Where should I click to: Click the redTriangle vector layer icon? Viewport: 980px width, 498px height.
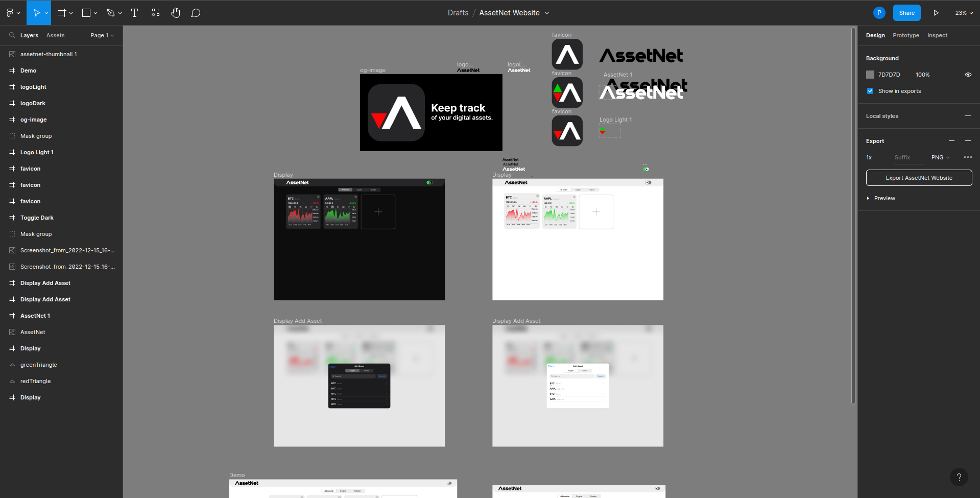12,381
